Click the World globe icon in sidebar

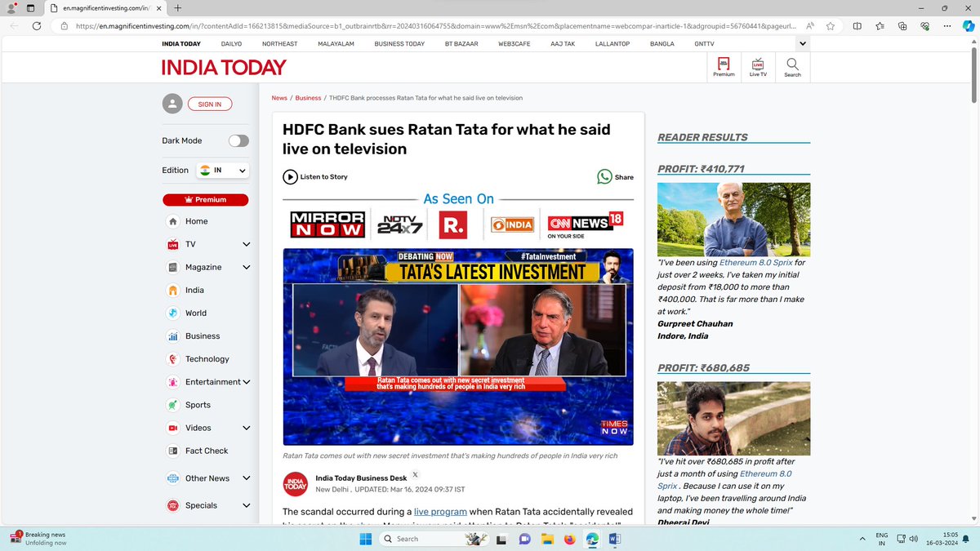(x=172, y=313)
